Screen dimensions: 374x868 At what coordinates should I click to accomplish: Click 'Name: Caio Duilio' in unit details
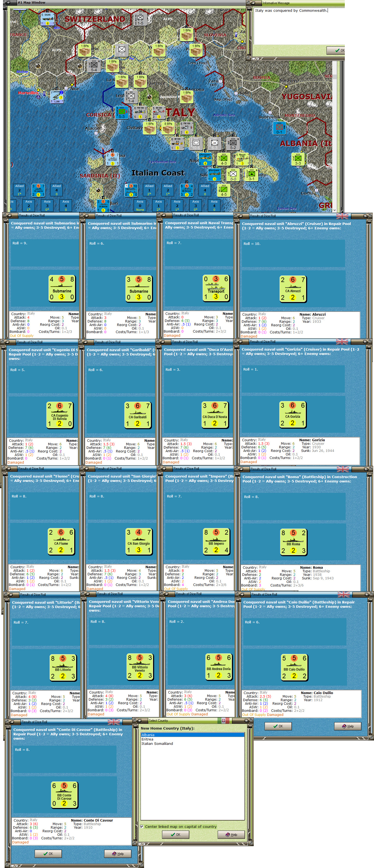click(317, 693)
